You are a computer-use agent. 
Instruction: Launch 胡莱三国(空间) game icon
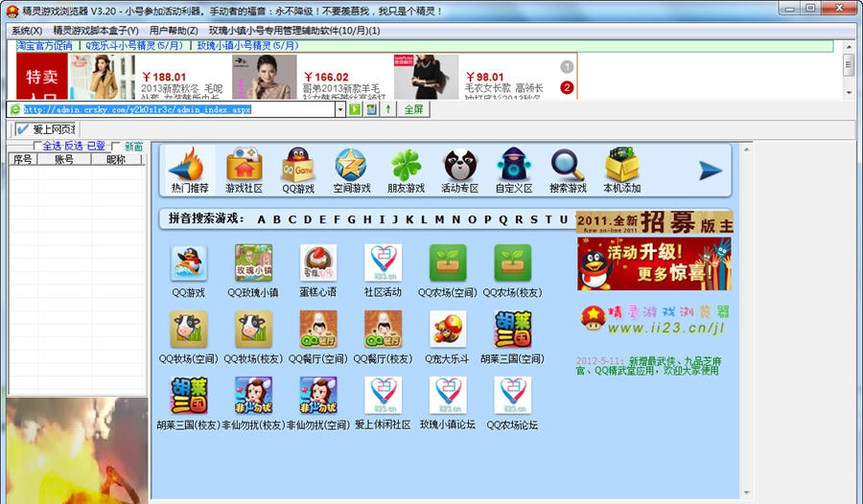(512, 329)
